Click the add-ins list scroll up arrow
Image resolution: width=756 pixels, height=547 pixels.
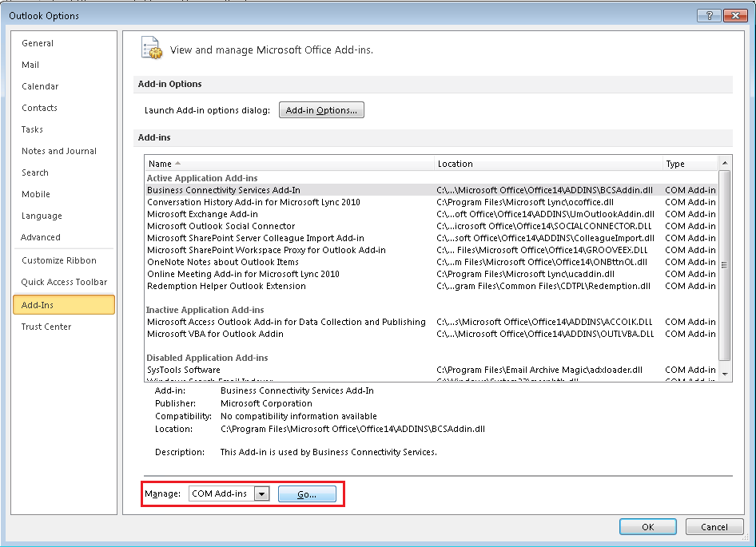coord(725,164)
